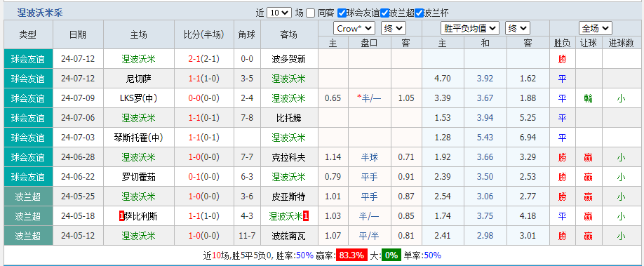Click the red card marker after 涅波沃米 in 萨比利斯 row
Screen dimensions: 644x266
306,217
